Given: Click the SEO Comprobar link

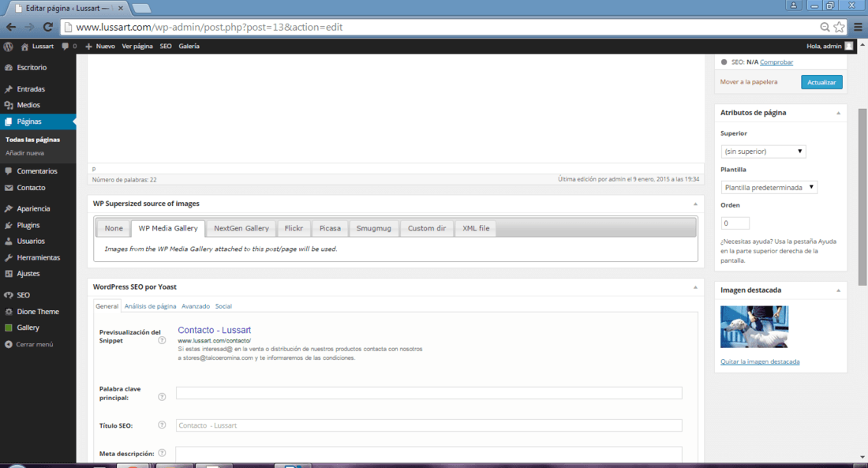Looking at the screenshot, I should tap(776, 62).
